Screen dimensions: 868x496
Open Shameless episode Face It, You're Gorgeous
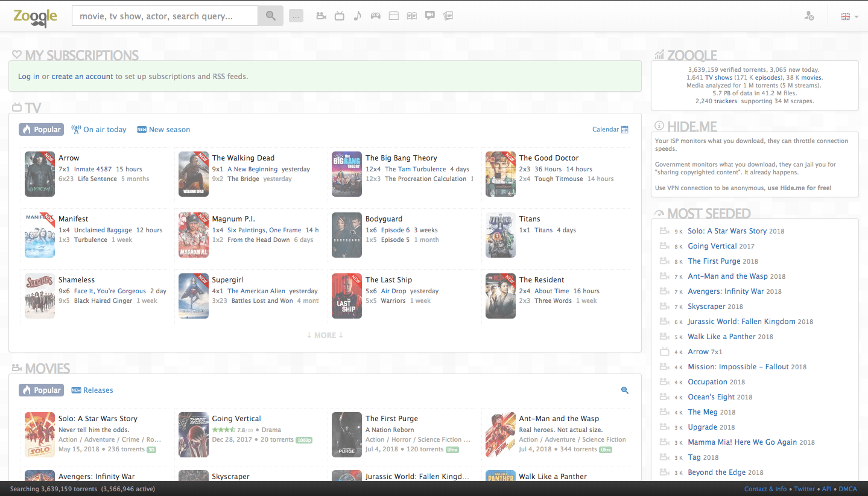[x=110, y=291]
